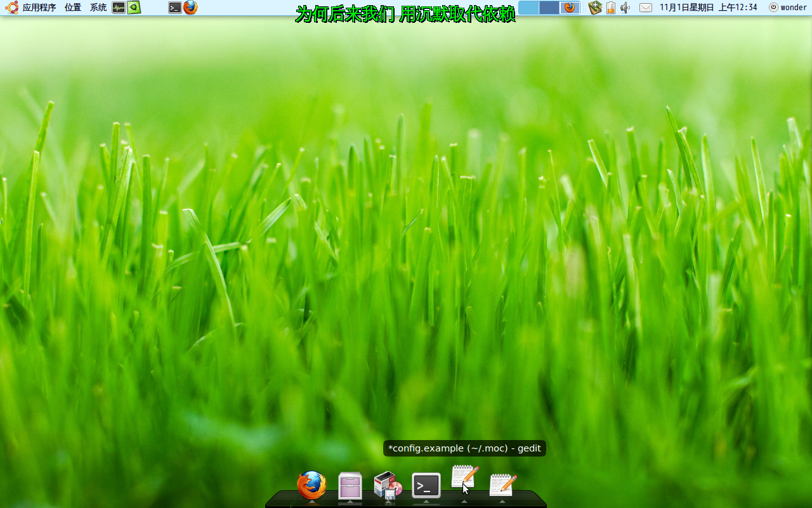Open Firefox from the bottom dock
Image resolution: width=812 pixels, height=508 pixels.
pos(312,486)
